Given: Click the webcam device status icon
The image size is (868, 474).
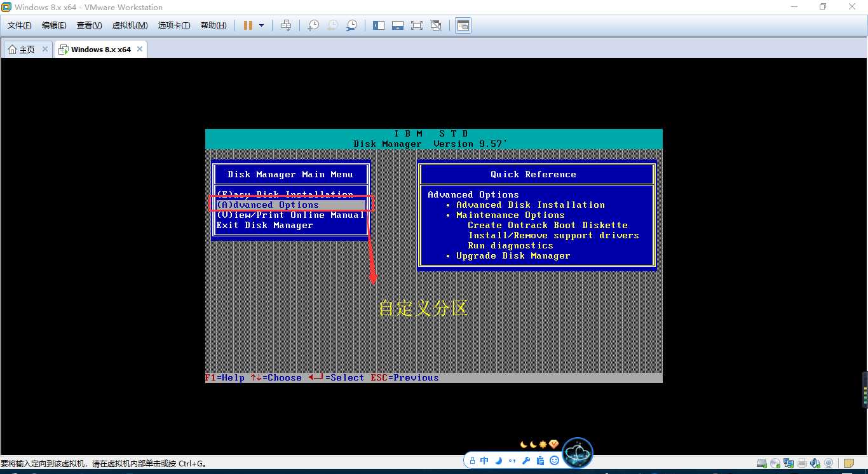Looking at the screenshot, I should tap(829, 463).
